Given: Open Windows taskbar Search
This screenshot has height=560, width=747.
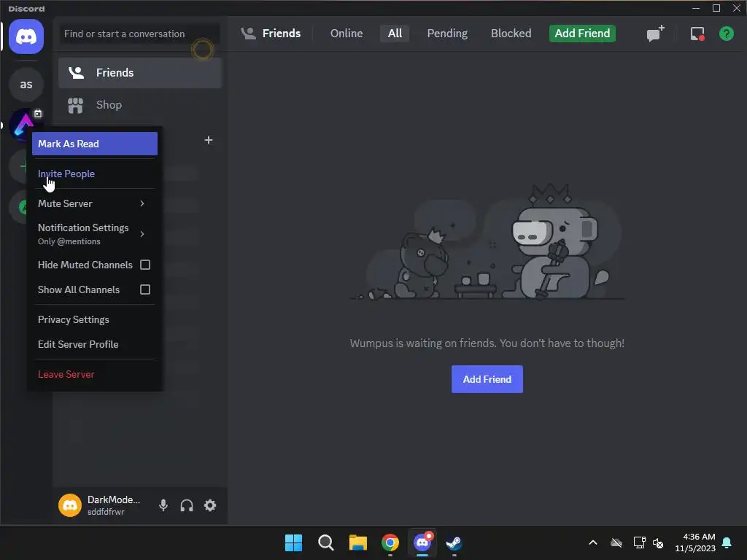Looking at the screenshot, I should 326,542.
